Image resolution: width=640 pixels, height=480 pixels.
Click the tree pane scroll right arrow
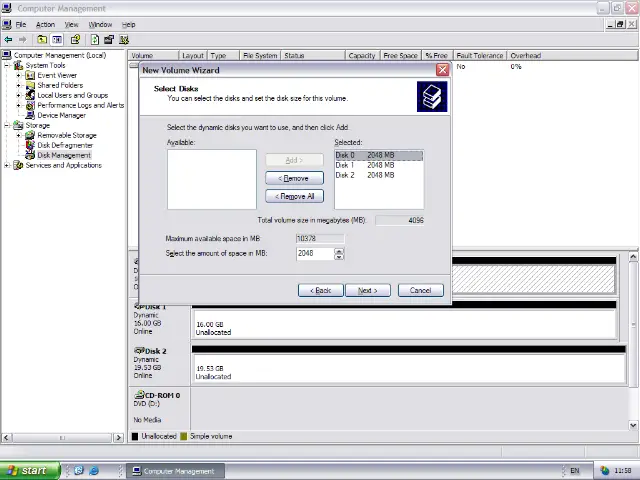point(118,438)
